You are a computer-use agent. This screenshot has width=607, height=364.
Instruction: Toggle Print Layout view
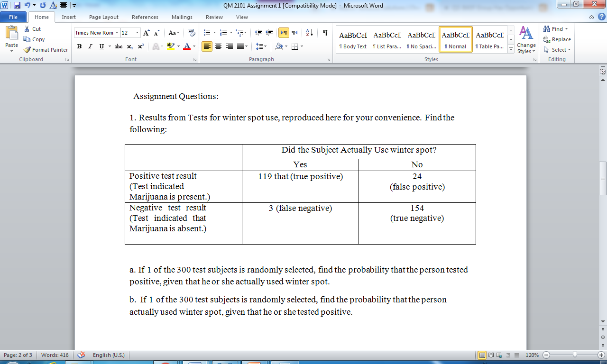[x=482, y=355]
